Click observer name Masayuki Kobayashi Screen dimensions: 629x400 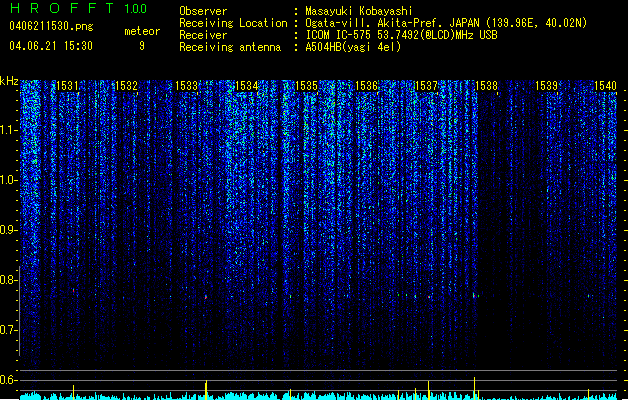(359, 11)
